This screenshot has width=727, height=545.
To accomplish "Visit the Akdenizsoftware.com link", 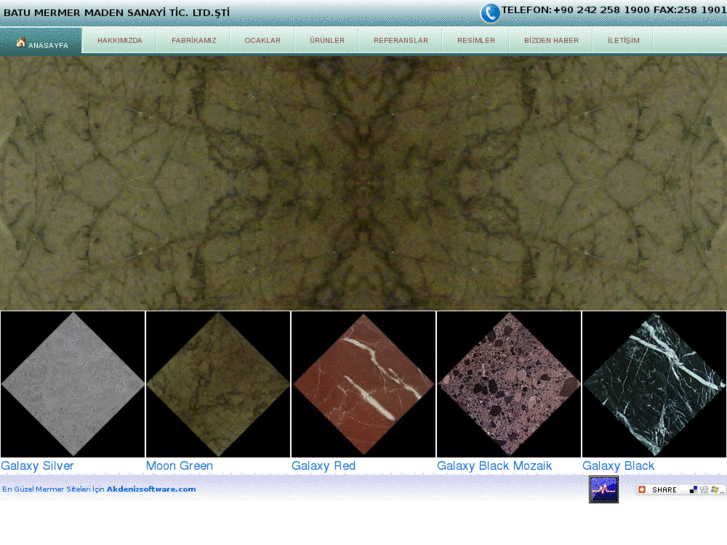I will tap(151, 489).
